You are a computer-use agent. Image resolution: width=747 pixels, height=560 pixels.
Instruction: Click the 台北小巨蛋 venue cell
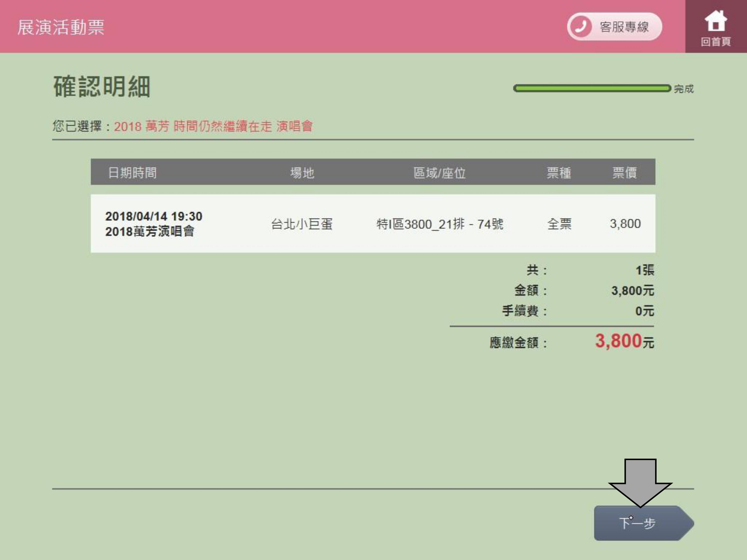pyautogui.click(x=302, y=224)
